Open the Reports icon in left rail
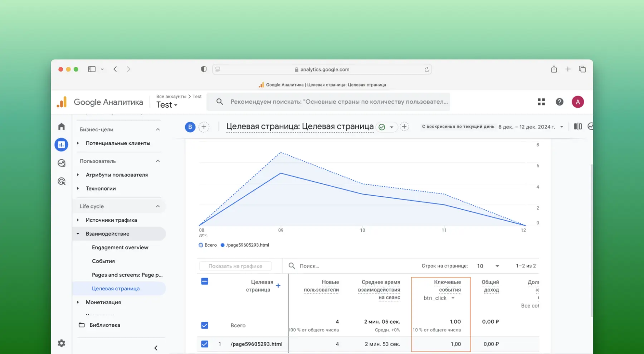 [62, 144]
